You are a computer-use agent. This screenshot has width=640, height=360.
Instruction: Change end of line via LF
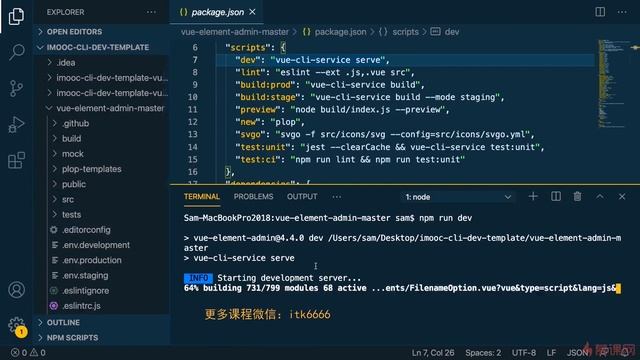tap(551, 353)
